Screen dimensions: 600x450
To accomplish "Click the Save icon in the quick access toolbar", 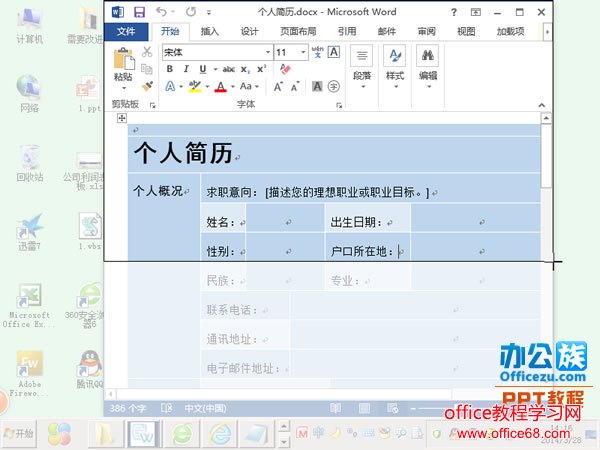I will click(x=139, y=12).
